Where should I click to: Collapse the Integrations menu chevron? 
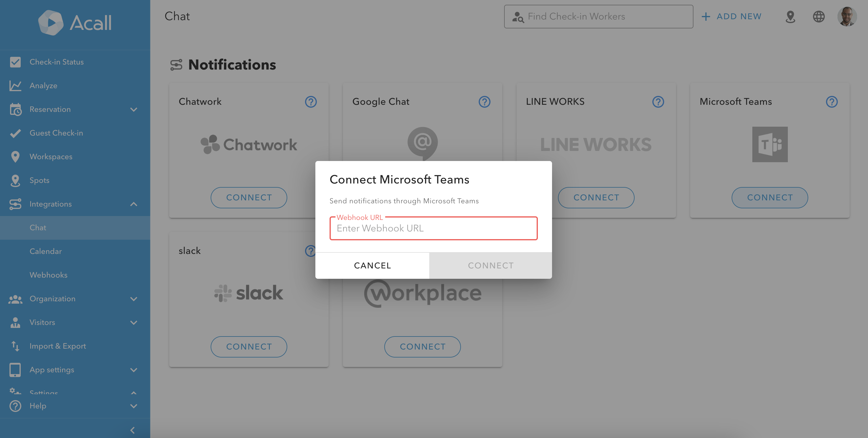(134, 204)
